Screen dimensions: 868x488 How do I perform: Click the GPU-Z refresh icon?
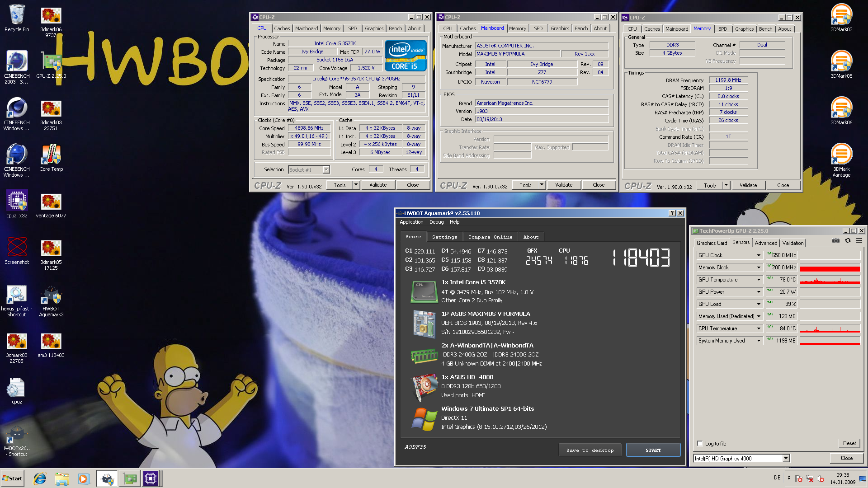[848, 241]
